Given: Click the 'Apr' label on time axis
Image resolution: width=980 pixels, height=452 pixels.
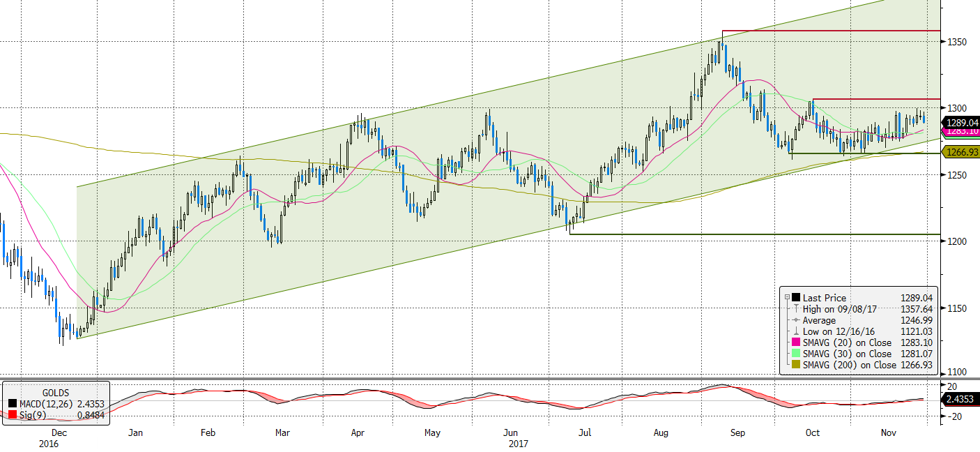Looking at the screenshot, I should click(x=358, y=432).
